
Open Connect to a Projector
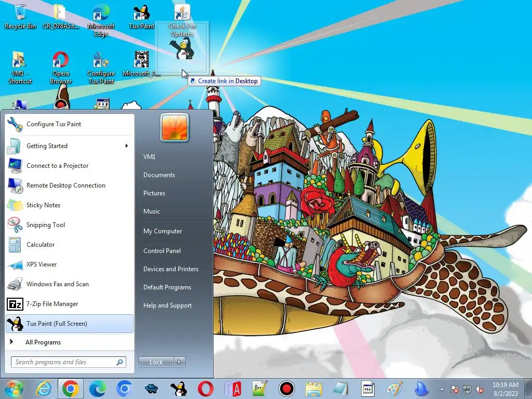coord(70,166)
